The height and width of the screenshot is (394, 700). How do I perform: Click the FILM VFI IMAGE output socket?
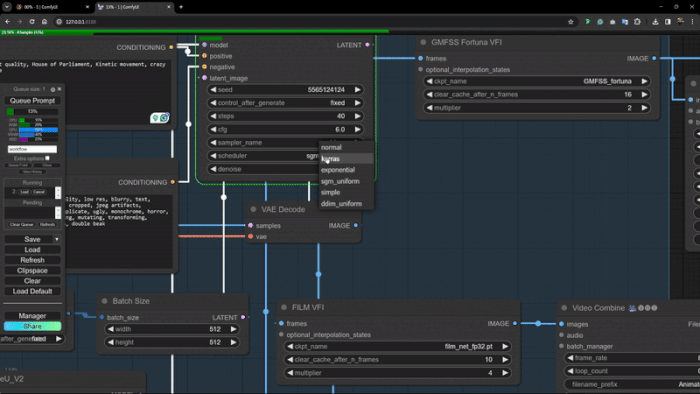pyautogui.click(x=515, y=323)
